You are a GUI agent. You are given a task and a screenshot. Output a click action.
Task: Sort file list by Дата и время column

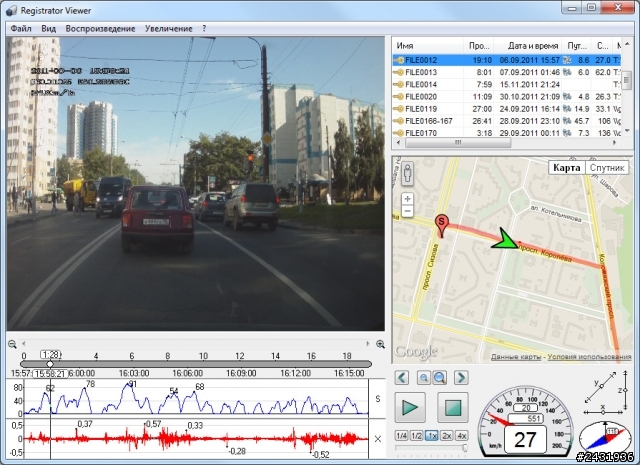click(528, 46)
